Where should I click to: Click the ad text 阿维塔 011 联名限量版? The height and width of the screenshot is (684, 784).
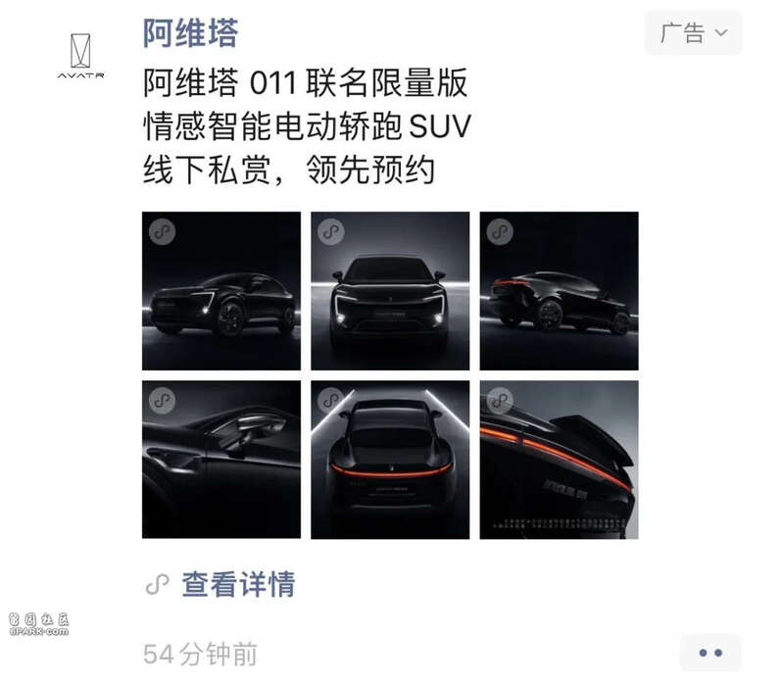pyautogui.click(x=306, y=82)
